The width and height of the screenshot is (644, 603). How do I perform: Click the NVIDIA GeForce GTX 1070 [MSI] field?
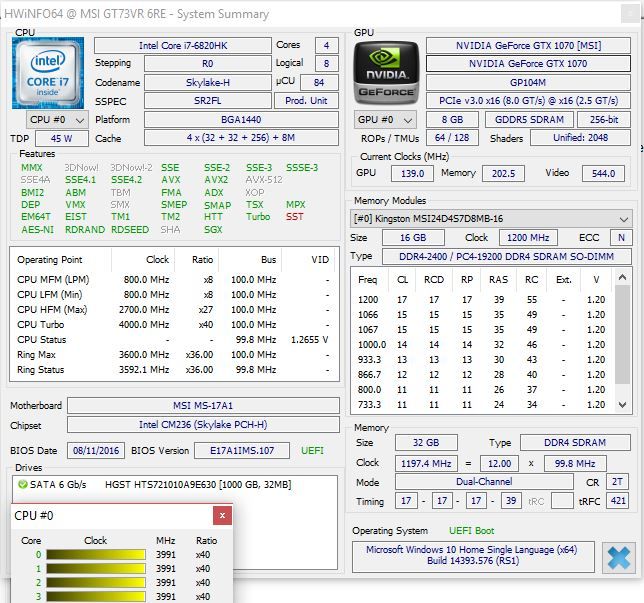pos(528,46)
